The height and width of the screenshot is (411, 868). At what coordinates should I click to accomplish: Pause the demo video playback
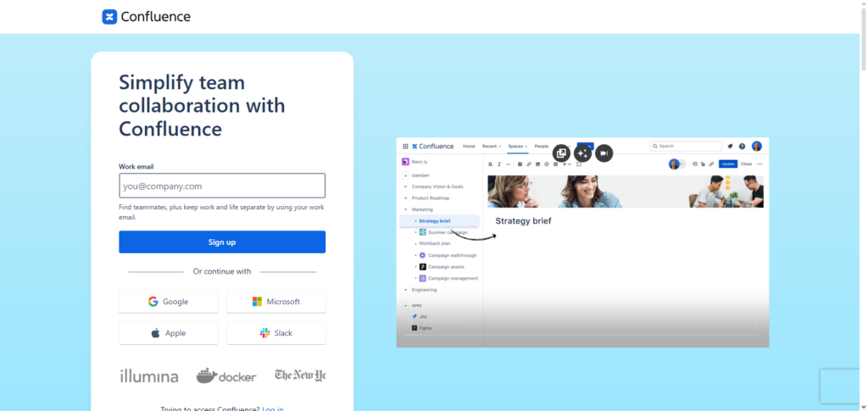click(x=409, y=321)
